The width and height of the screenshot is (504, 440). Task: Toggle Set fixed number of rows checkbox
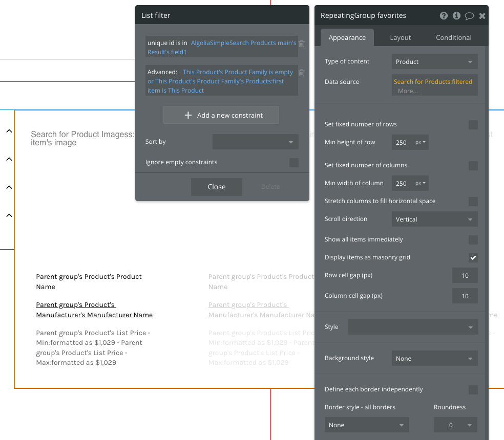(x=473, y=125)
